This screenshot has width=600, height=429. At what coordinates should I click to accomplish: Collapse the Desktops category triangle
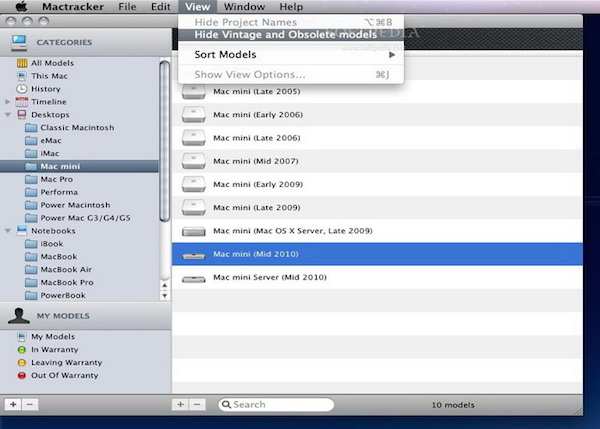click(7, 114)
